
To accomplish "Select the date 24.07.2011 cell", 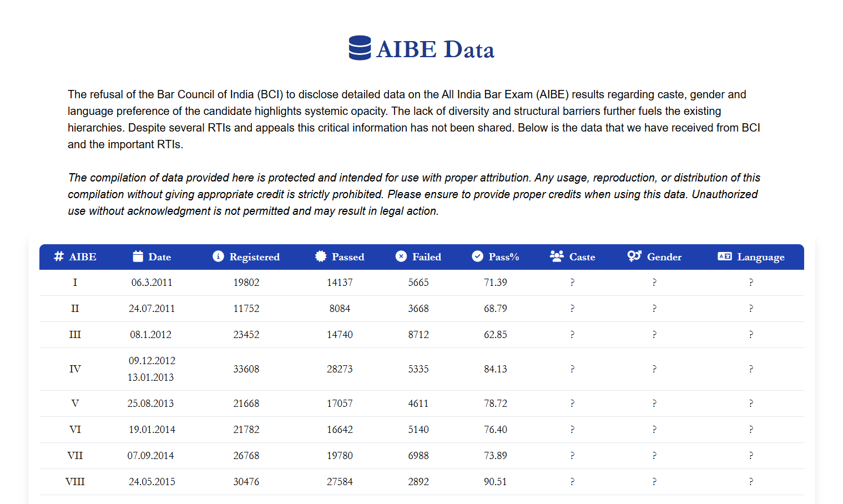I will tap(152, 309).
